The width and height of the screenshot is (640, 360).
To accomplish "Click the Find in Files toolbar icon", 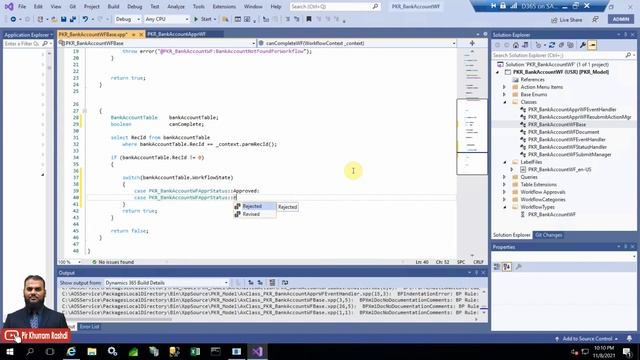I will point(225,19).
